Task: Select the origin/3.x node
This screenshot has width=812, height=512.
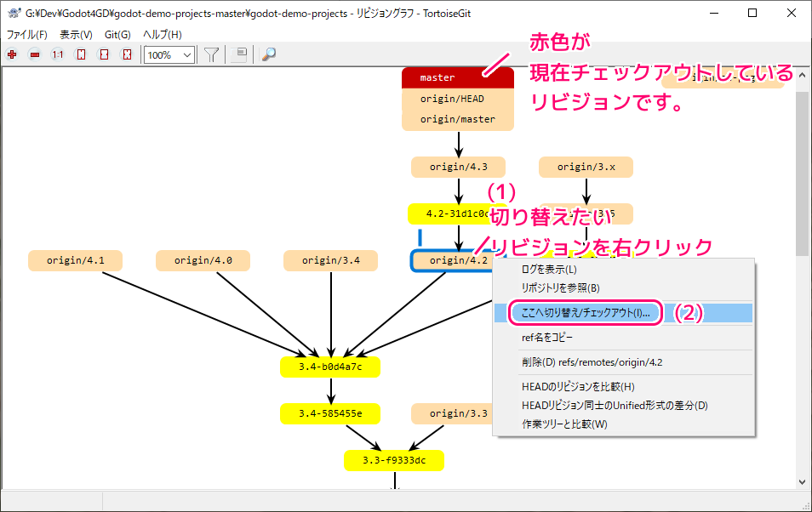Action: point(586,168)
